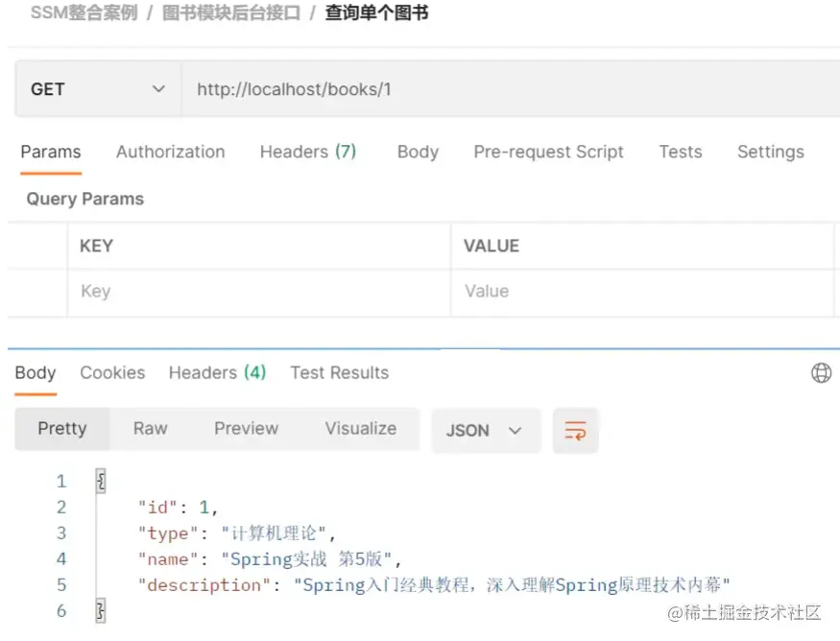Click the globe network icon
This screenshot has height=641, width=840.
point(821,373)
